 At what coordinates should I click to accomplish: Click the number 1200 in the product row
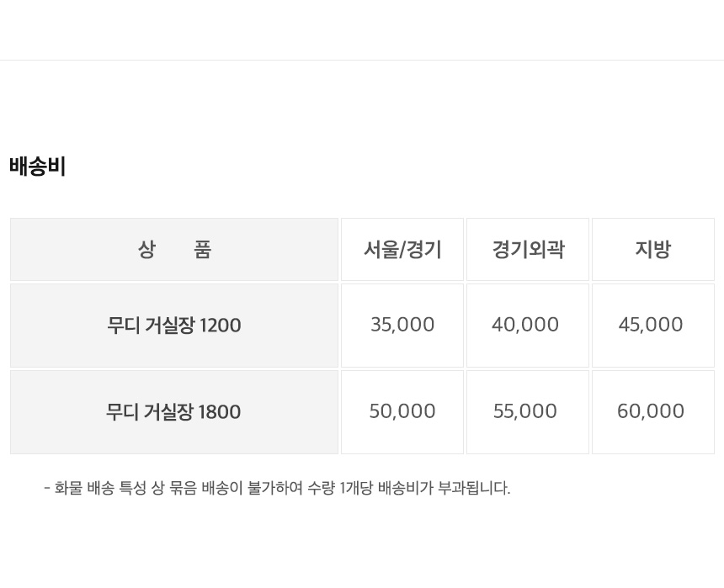click(220, 326)
